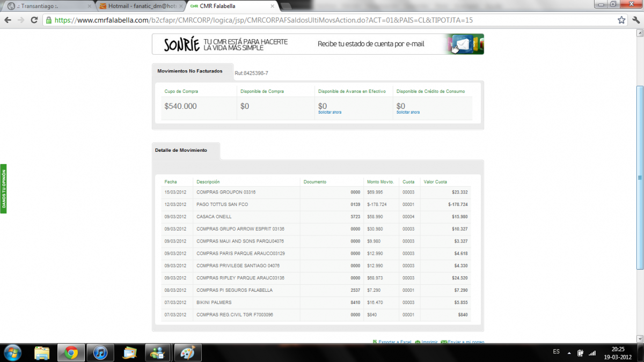The height and width of the screenshot is (362, 644).
Task: Click the Fecha column header
Action: [171, 182]
